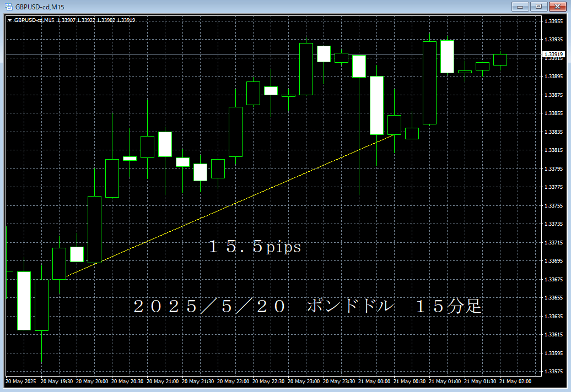This screenshot has width=571, height=392.
Task: Click the "21 May 01:00" time axis label
Action: click(x=445, y=381)
